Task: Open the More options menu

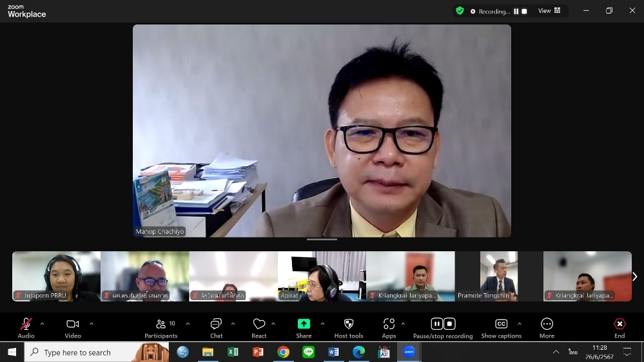Action: click(x=547, y=324)
